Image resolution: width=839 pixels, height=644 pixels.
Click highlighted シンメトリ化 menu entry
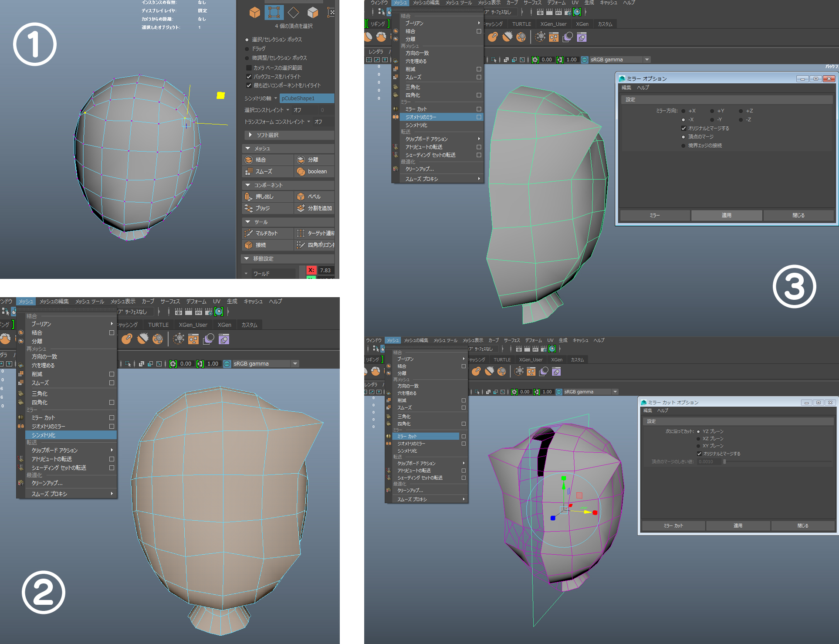(71, 435)
